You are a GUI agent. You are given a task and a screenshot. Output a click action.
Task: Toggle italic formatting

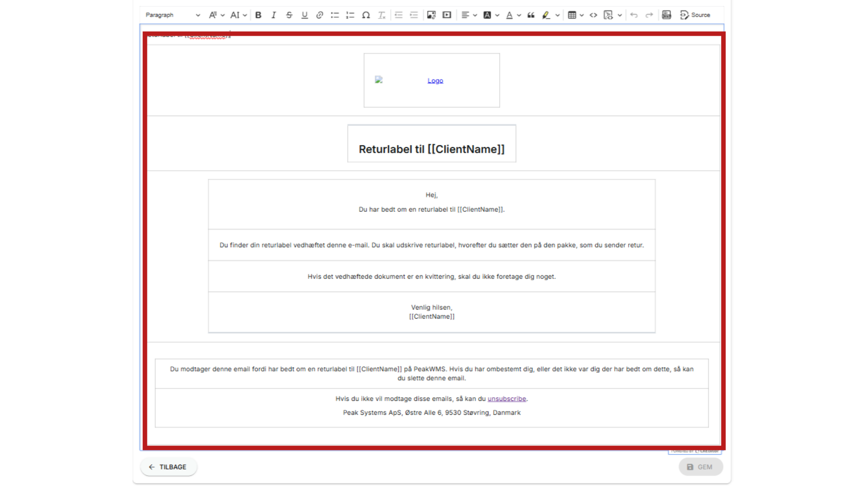(274, 15)
